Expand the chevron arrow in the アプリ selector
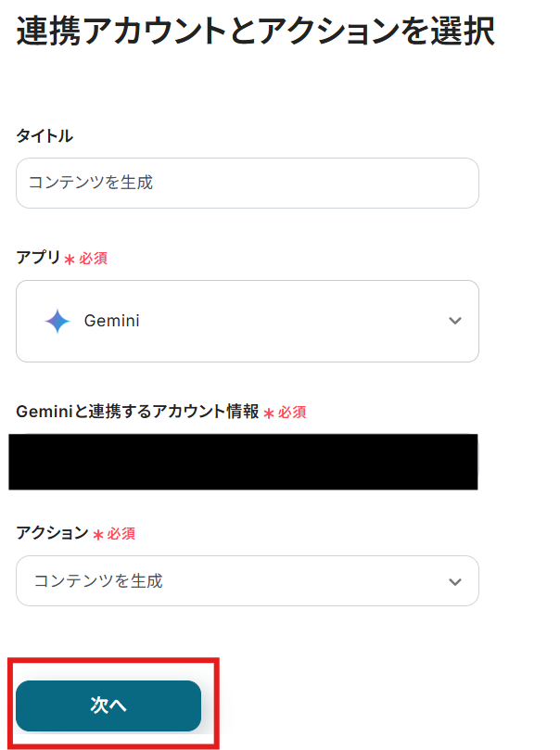This screenshot has width=560, height=750. point(454,321)
